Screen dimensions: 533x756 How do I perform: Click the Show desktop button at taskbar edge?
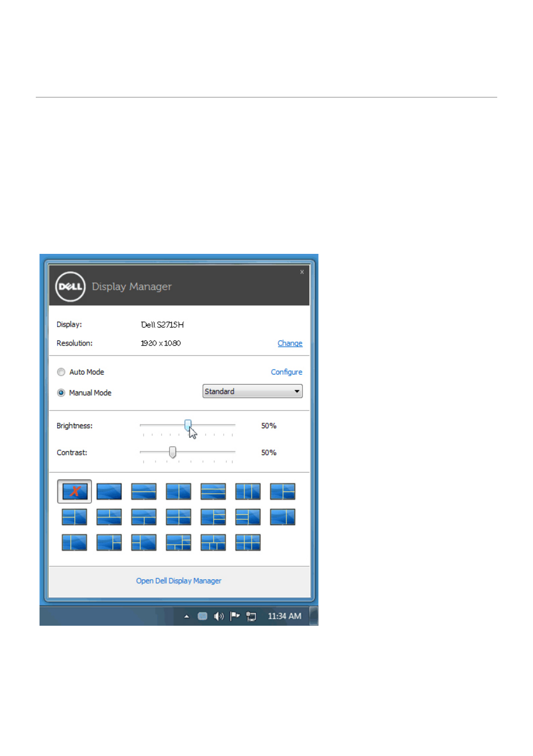(314, 616)
